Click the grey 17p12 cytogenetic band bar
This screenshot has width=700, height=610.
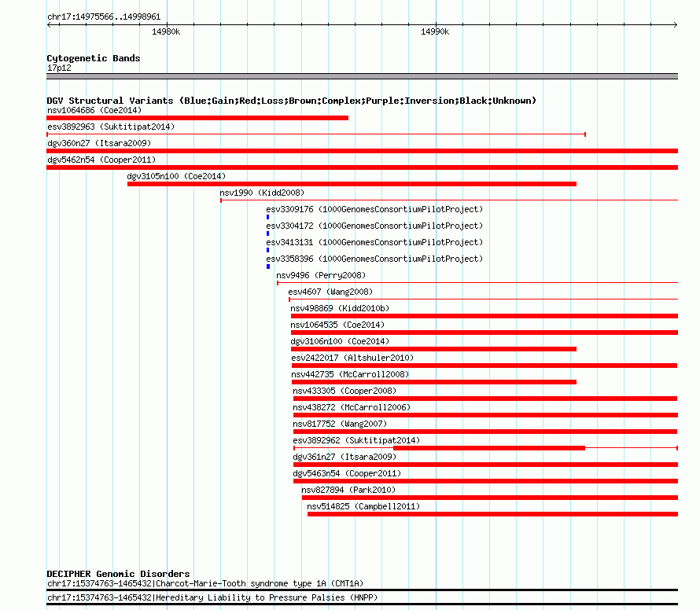click(x=362, y=76)
